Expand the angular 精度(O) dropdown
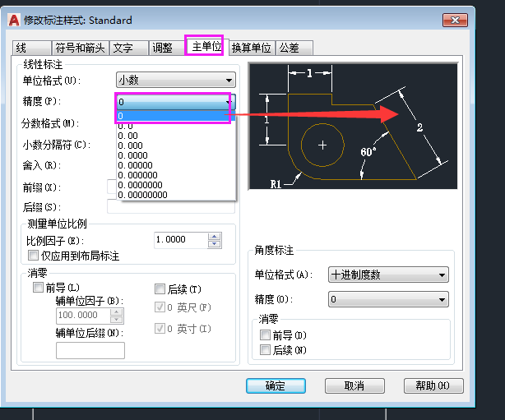Viewport: 505px width, 420px height. [388, 299]
